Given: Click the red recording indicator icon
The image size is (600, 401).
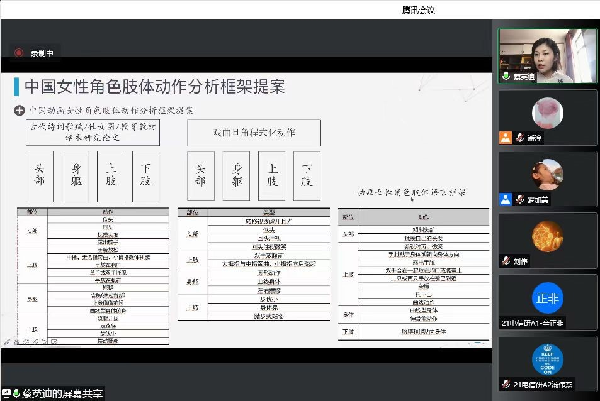Looking at the screenshot, I should click(x=19, y=51).
